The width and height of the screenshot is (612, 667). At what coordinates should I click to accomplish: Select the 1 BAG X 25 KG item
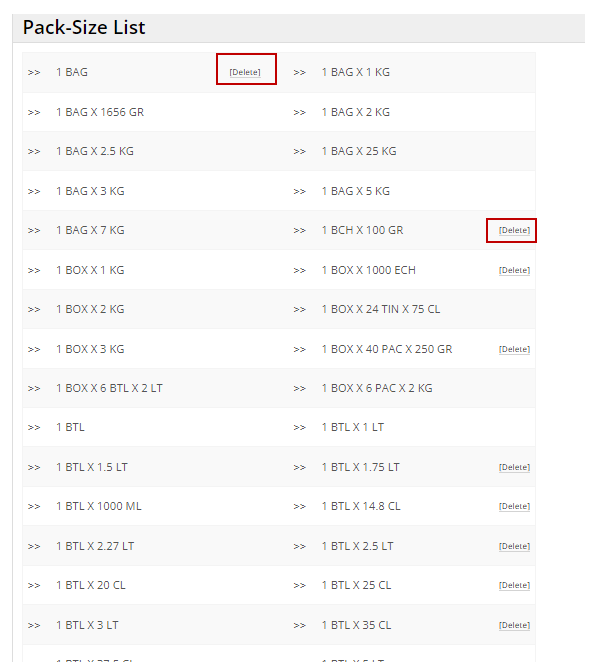click(x=359, y=151)
